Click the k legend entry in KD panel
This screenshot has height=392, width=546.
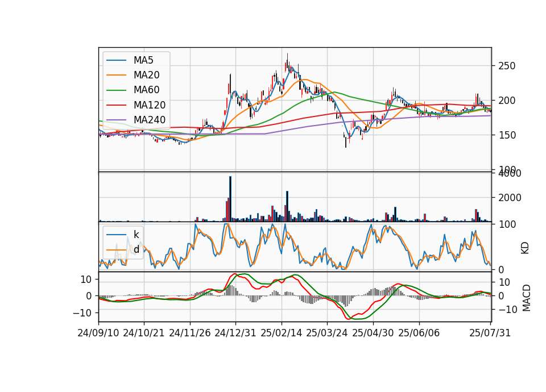(123, 235)
